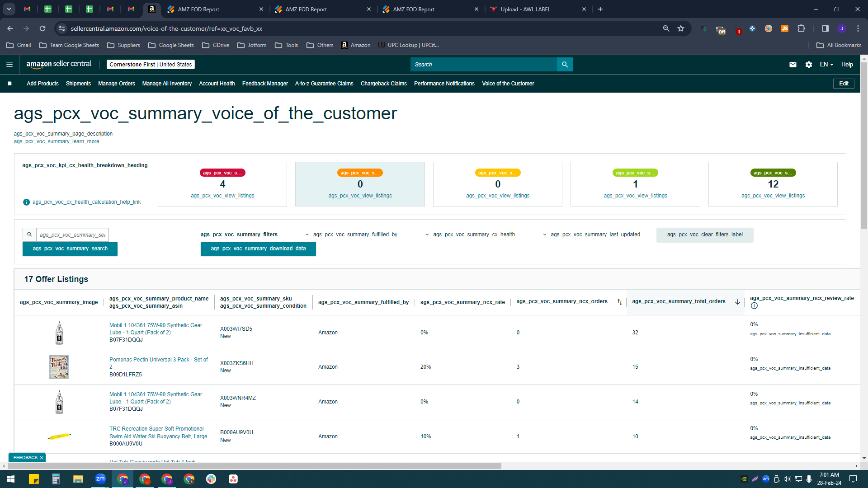The width and height of the screenshot is (868, 488).
Task: Click the horizontal table scrollbar
Action: 254,466
